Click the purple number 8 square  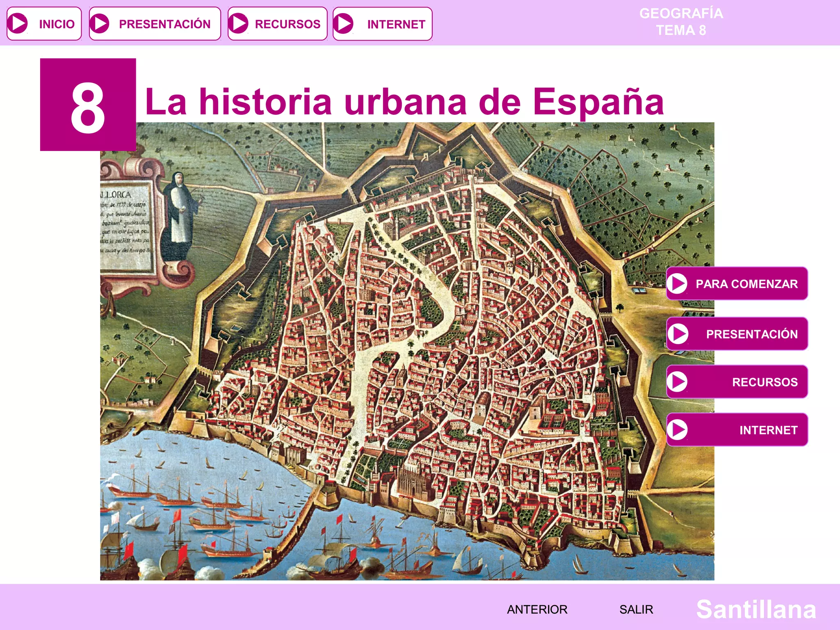[88, 105]
